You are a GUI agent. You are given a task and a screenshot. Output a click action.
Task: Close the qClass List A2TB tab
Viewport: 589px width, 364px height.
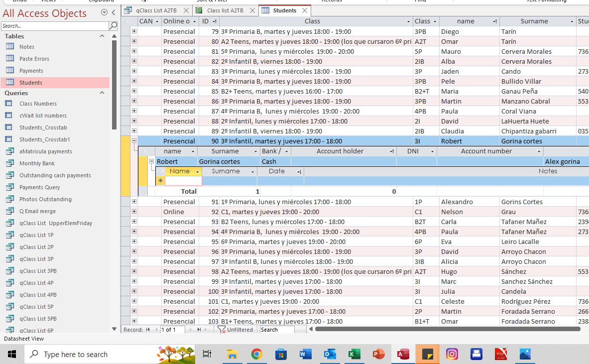click(186, 10)
